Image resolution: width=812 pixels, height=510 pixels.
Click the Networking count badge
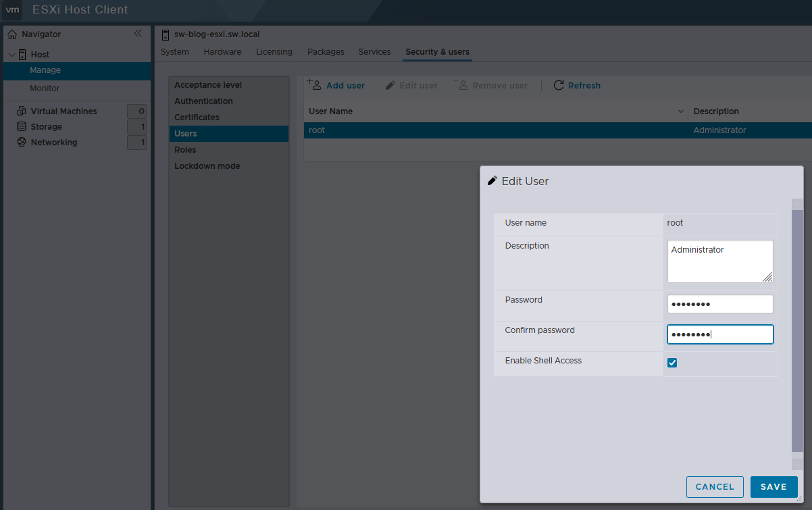pos(137,143)
